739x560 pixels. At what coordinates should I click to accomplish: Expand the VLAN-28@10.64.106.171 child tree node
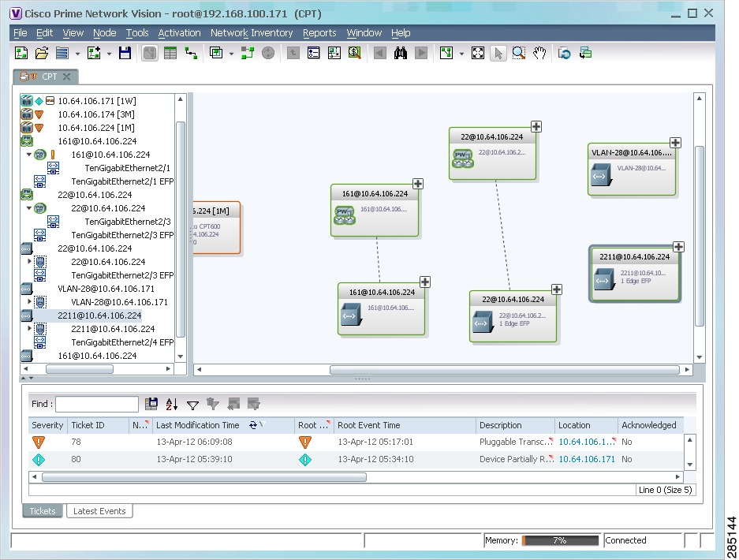(29, 301)
